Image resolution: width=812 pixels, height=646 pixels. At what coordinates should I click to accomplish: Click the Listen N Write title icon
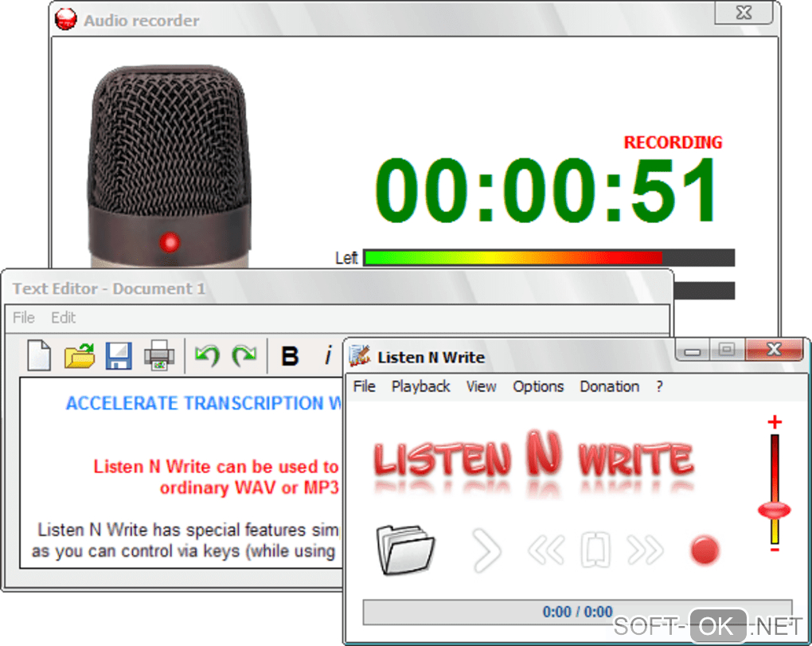(359, 356)
